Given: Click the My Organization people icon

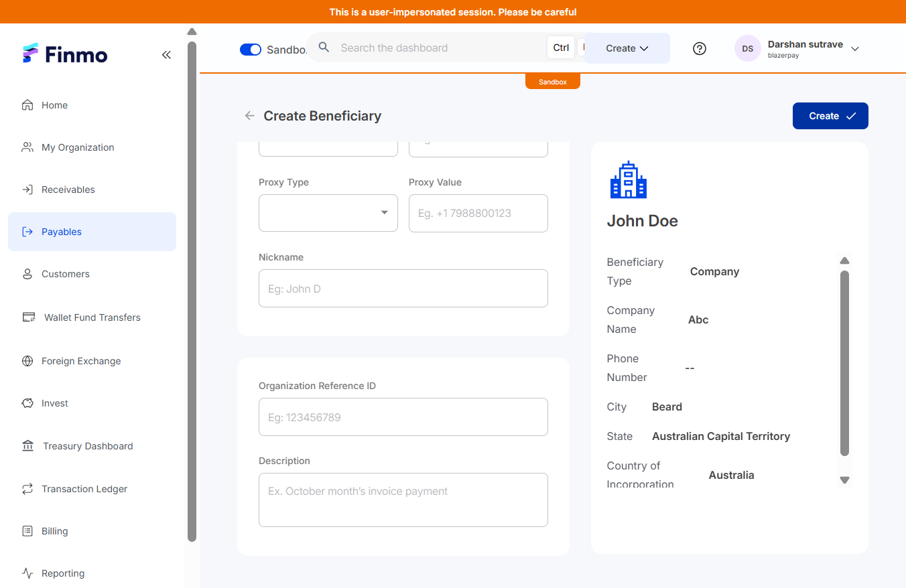Looking at the screenshot, I should [27, 147].
